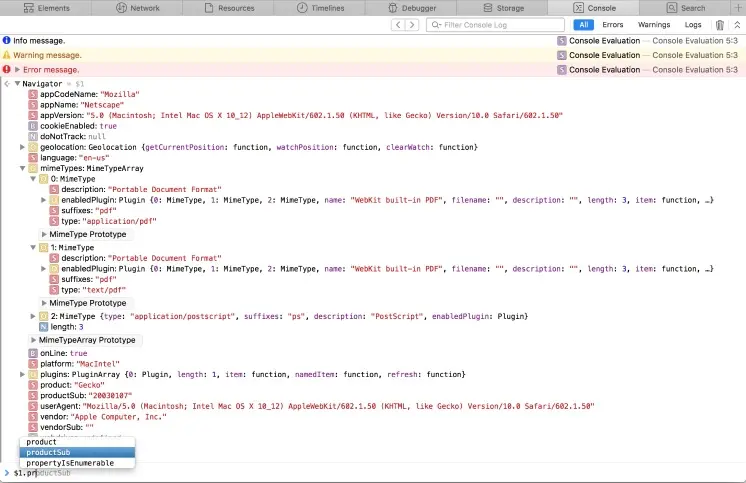The width and height of the screenshot is (746, 483).
Task: Click boolean type icon beside onLine
Action: point(33,353)
